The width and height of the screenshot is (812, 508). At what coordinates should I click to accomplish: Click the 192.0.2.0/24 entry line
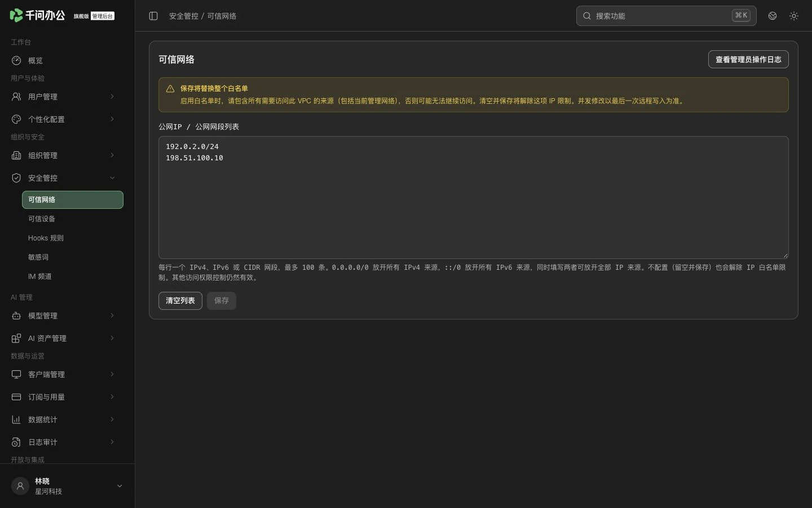192,147
